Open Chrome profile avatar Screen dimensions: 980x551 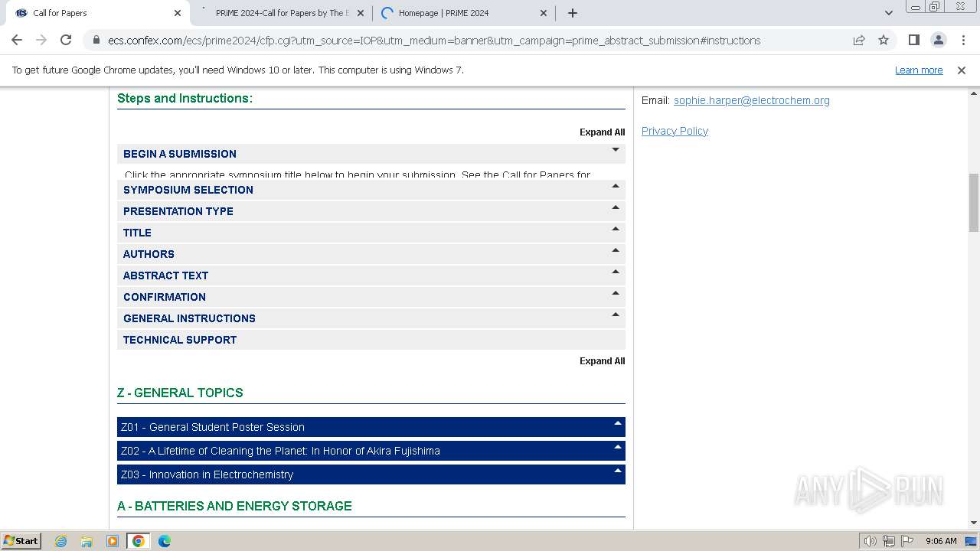(x=938, y=40)
